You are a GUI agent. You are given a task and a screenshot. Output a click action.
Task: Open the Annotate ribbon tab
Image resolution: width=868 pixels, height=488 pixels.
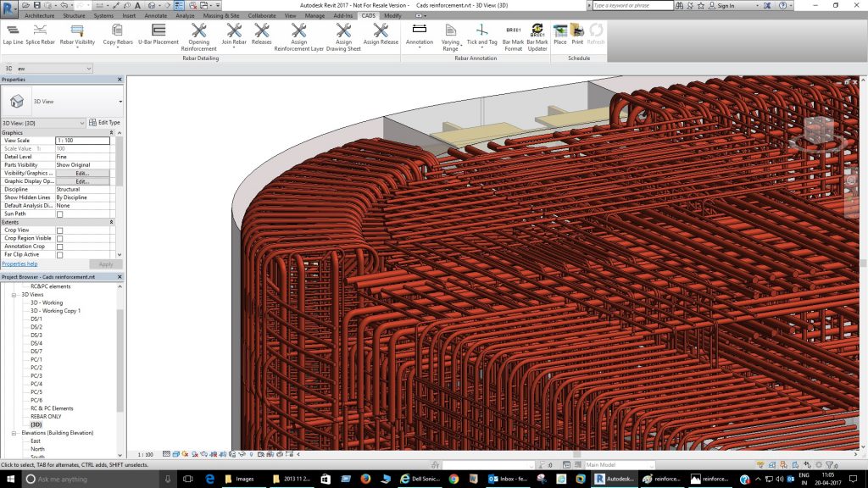[x=157, y=15]
